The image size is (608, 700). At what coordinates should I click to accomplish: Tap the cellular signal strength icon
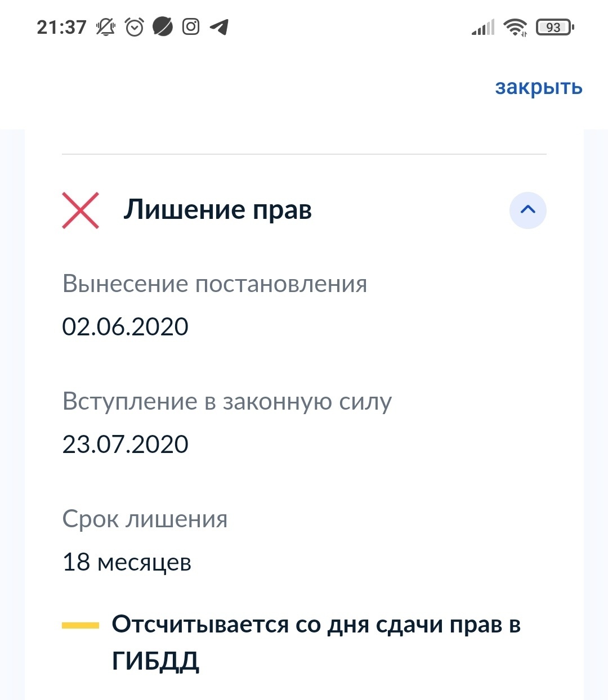pos(483,27)
